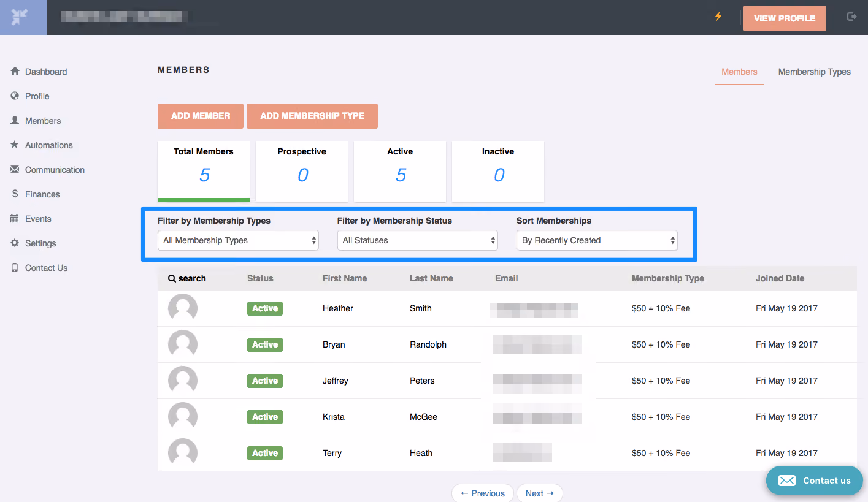Click the Add Membership Type button

(x=312, y=116)
